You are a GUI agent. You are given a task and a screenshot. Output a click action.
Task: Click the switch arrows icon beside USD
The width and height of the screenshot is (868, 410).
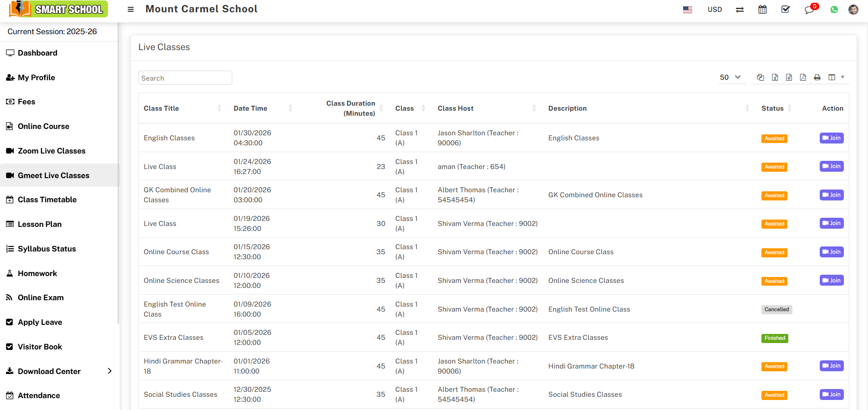740,10
